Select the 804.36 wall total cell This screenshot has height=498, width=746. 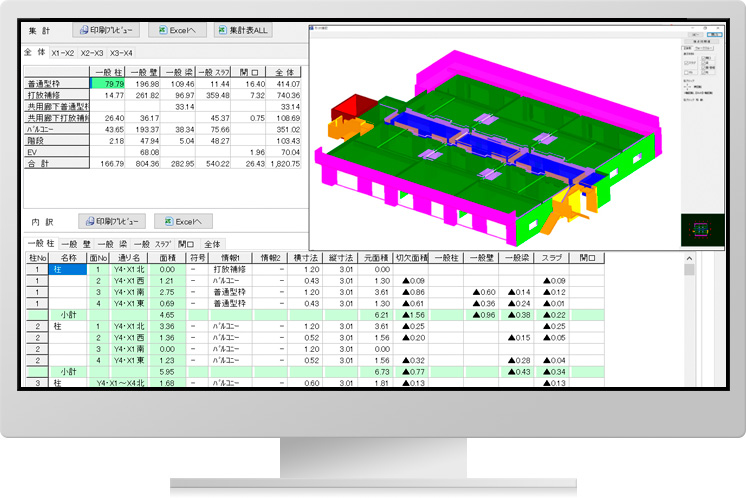pyautogui.click(x=143, y=164)
